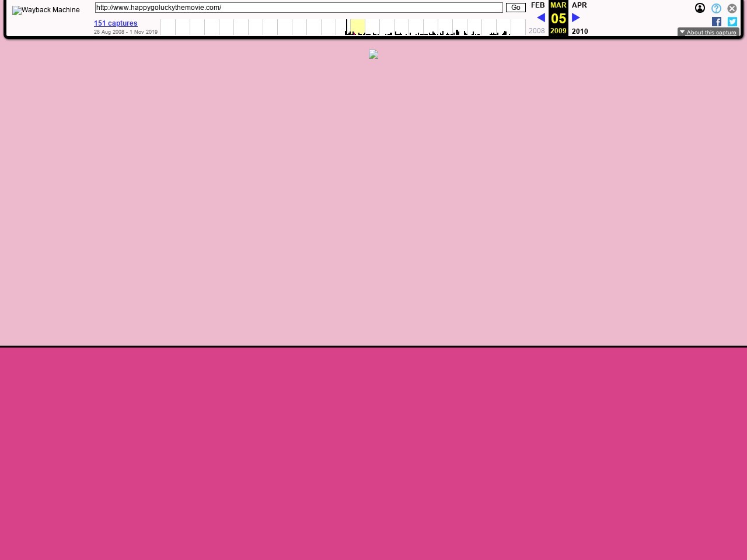Jump to year 2010
Screen dimensions: 747x560
(580, 31)
